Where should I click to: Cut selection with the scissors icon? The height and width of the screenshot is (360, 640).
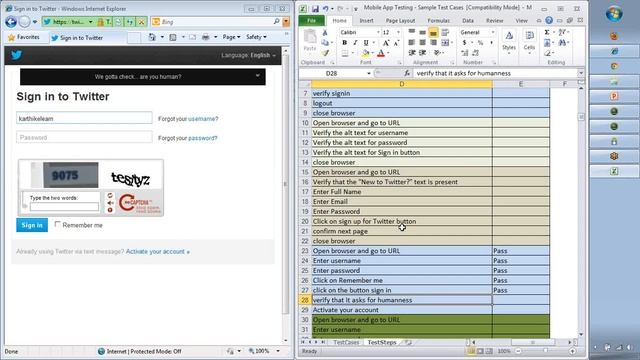point(325,33)
